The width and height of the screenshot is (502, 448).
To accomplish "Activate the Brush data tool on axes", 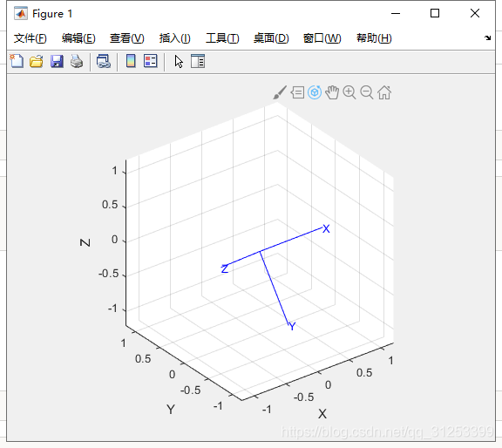I will (x=280, y=92).
